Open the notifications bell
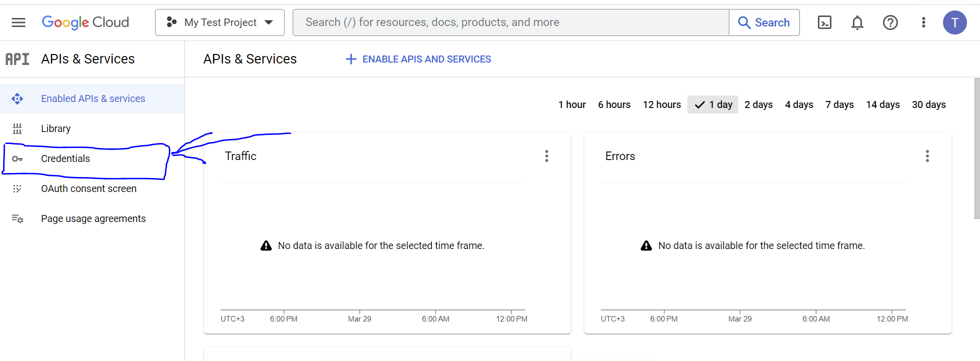This screenshot has height=361, width=980. coord(857,22)
